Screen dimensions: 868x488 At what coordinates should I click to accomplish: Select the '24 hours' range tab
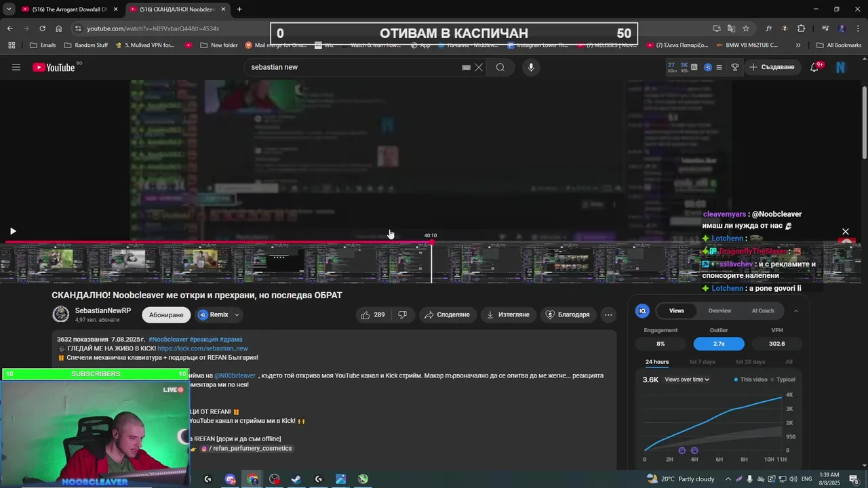[657, 362]
